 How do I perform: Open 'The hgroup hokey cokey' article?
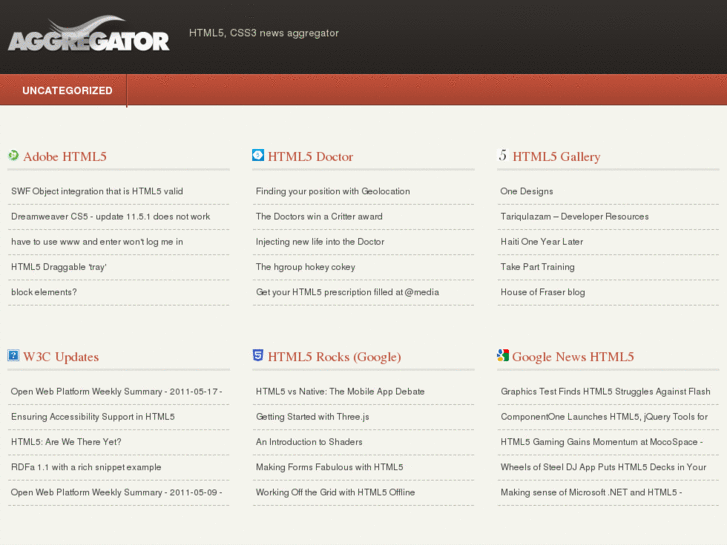[306, 267]
